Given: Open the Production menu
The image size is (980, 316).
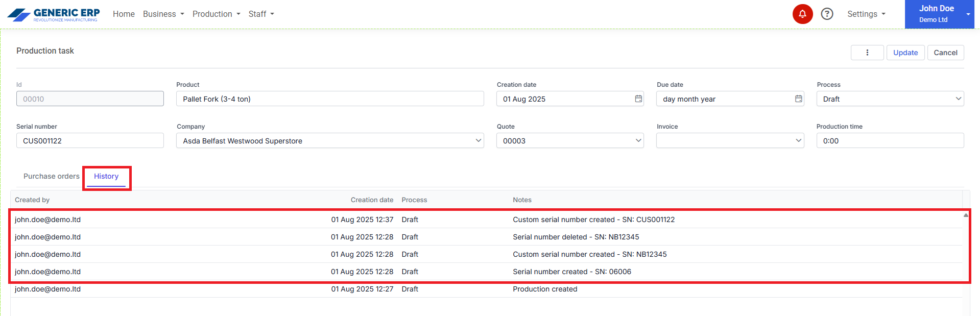Looking at the screenshot, I should click(216, 14).
